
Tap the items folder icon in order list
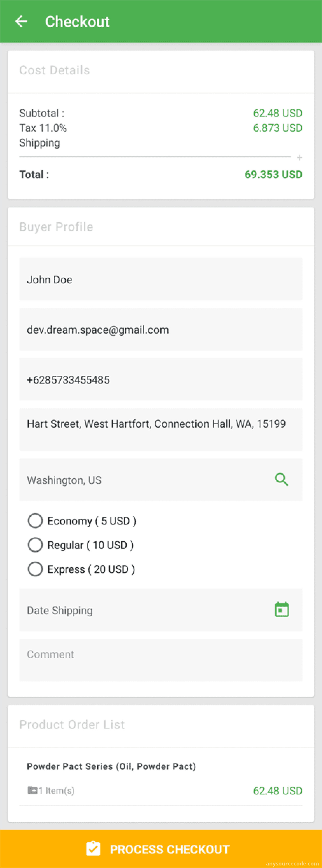click(32, 790)
